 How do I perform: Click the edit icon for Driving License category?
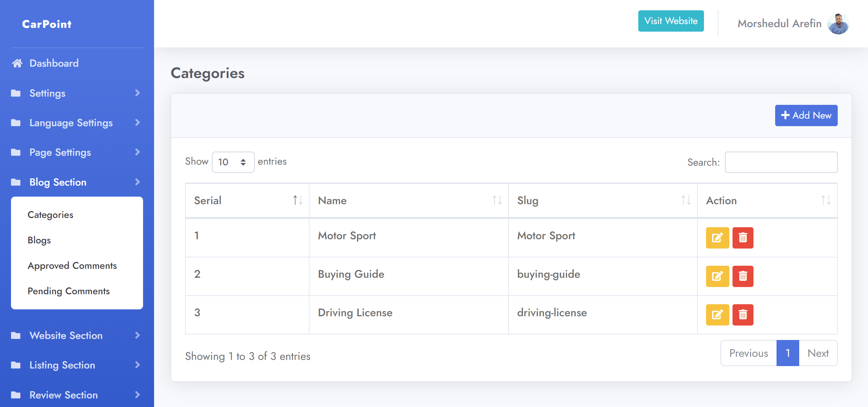coord(717,315)
